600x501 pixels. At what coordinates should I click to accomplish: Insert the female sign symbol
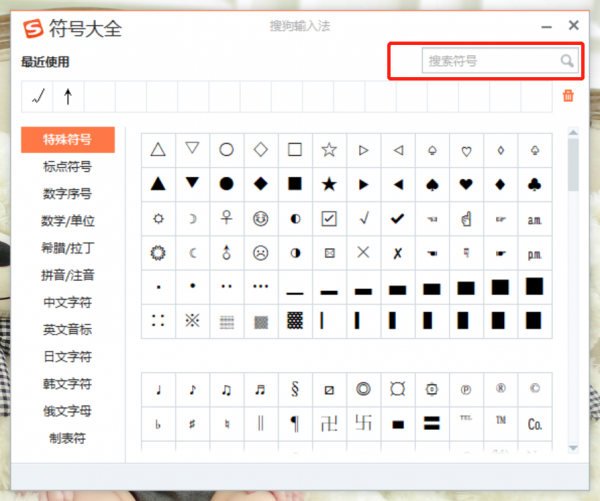click(x=227, y=219)
